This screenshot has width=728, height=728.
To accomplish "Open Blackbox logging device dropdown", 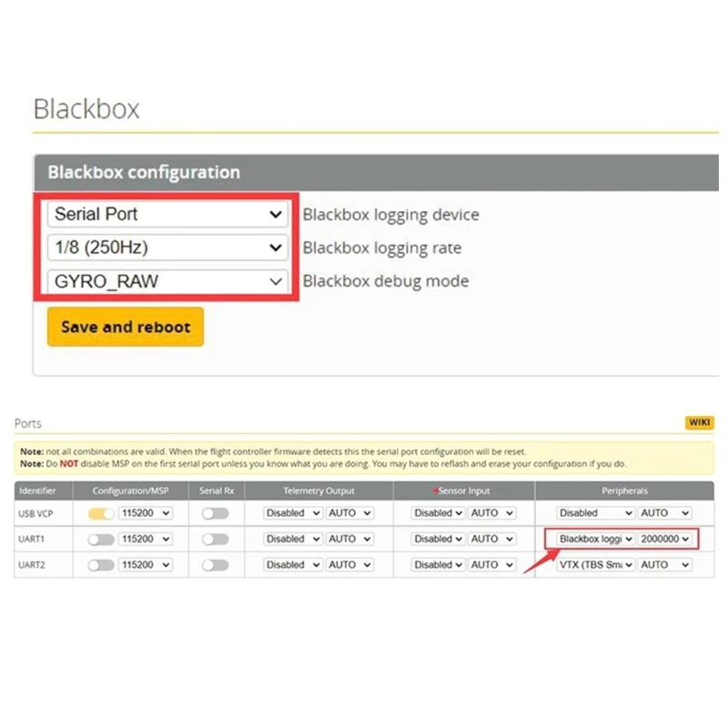I will [x=168, y=215].
